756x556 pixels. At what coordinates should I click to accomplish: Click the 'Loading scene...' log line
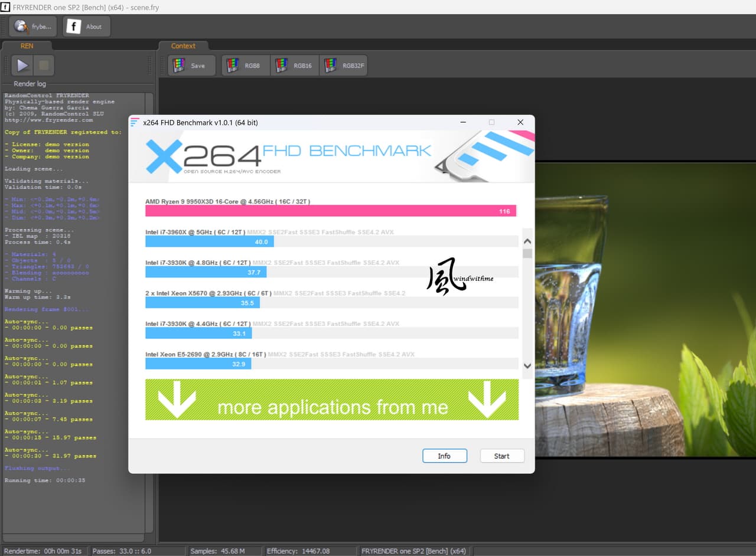(33, 169)
